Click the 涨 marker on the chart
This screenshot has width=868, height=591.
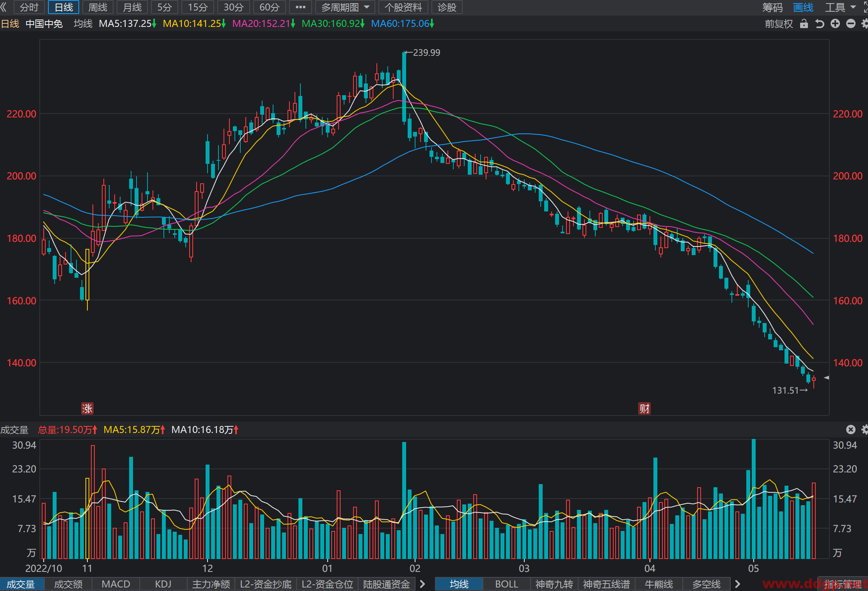point(87,408)
